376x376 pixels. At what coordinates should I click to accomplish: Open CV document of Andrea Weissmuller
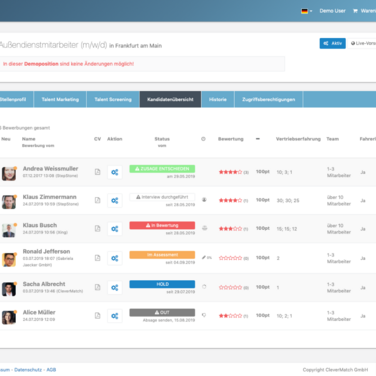coord(97,172)
